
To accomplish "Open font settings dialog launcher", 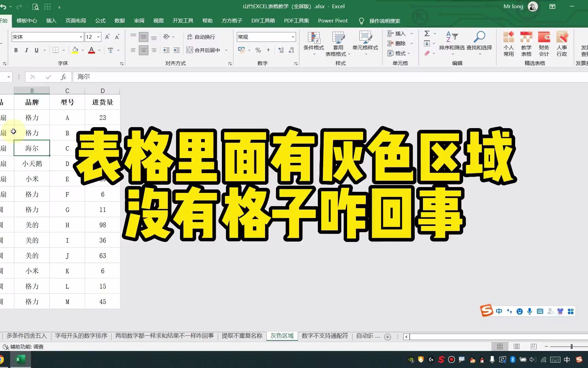I will (x=122, y=64).
